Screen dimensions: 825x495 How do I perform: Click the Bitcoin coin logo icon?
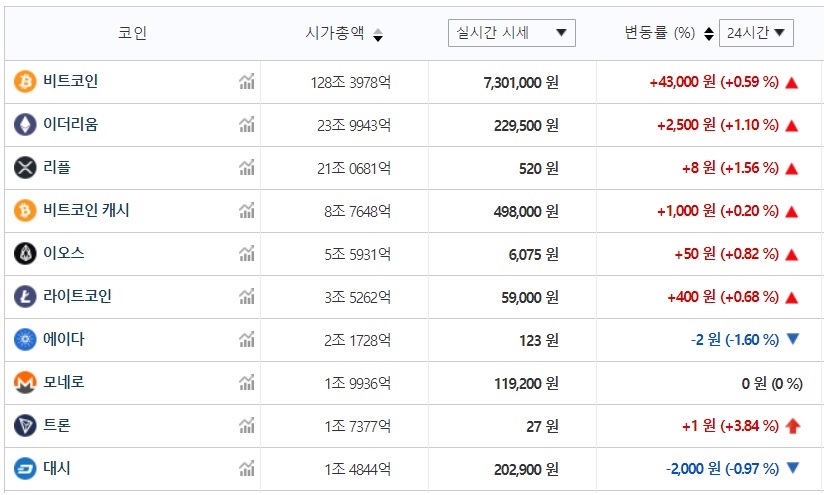click(25, 82)
